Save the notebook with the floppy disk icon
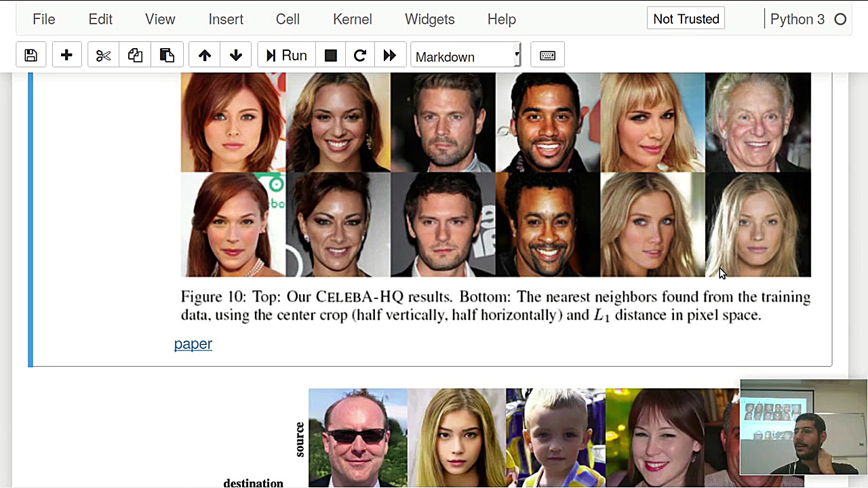Image resolution: width=868 pixels, height=488 pixels. coord(31,56)
